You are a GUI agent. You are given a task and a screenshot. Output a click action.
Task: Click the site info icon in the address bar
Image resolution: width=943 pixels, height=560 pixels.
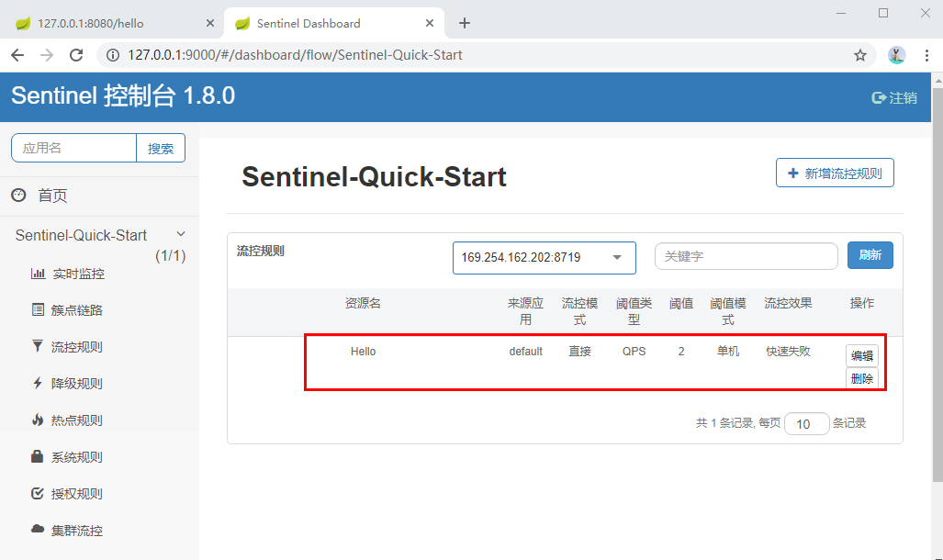pos(112,55)
